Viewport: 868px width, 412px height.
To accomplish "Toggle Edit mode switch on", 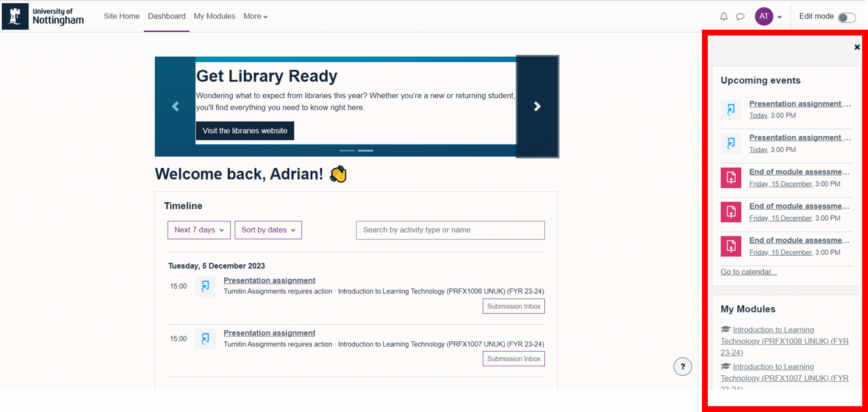I will (846, 17).
